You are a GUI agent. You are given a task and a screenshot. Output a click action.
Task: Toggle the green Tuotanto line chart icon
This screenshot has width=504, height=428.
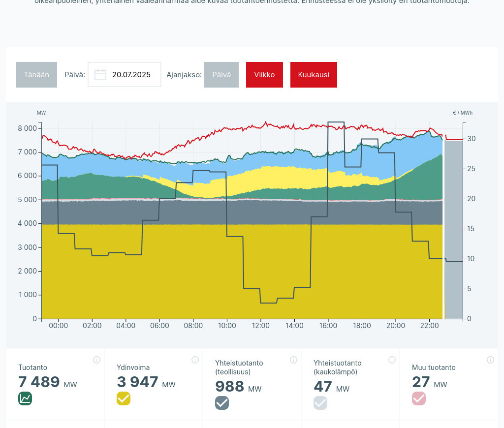click(x=25, y=398)
